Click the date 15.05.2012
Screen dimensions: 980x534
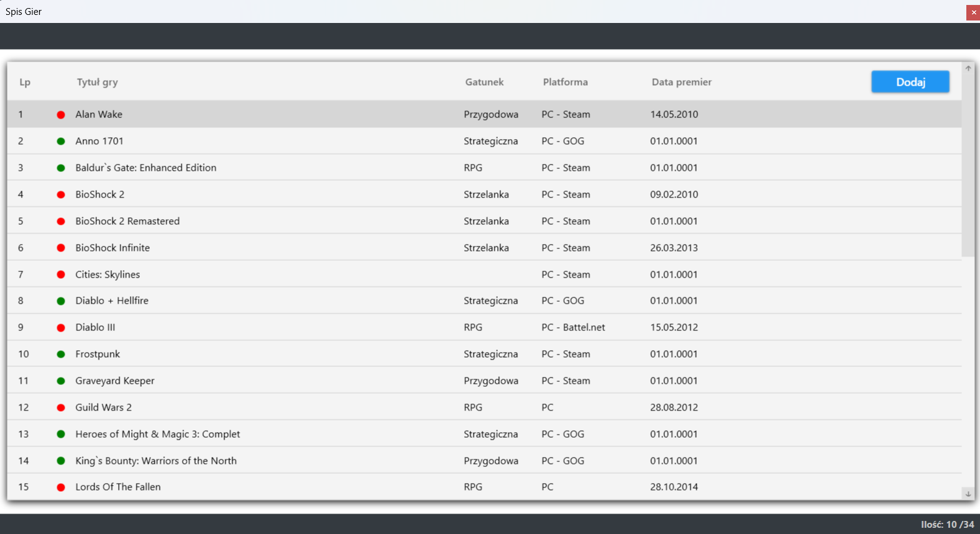674,327
